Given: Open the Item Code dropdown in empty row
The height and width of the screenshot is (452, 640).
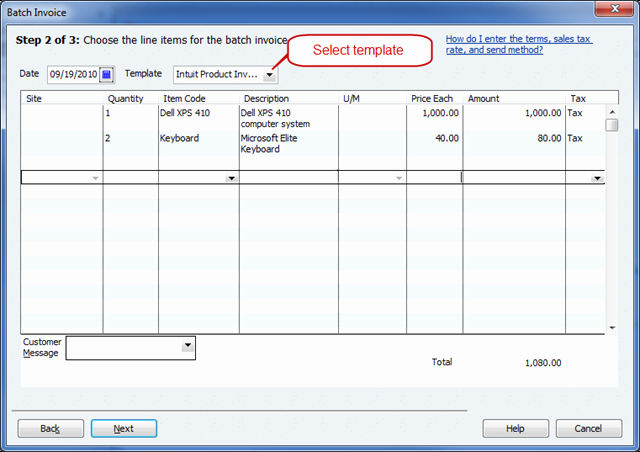Looking at the screenshot, I should [x=231, y=178].
